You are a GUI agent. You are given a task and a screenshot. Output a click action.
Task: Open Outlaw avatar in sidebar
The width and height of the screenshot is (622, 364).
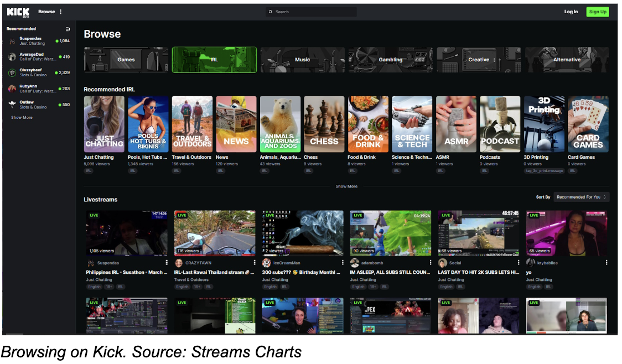click(x=12, y=105)
